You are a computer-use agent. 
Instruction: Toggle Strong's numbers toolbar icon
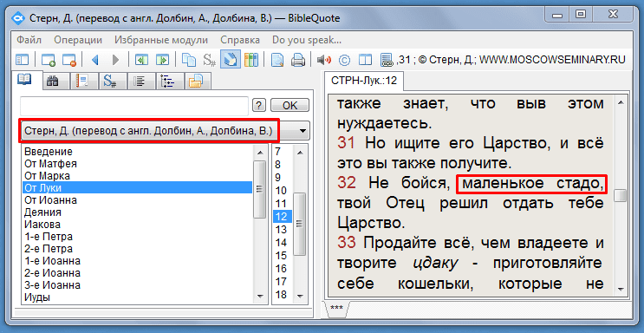[x=210, y=60]
